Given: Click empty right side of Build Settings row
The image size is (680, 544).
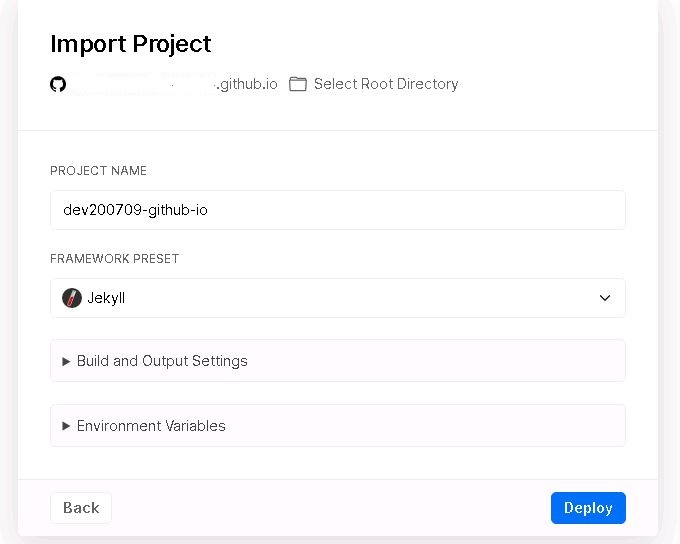Looking at the screenshot, I should click(436, 361).
